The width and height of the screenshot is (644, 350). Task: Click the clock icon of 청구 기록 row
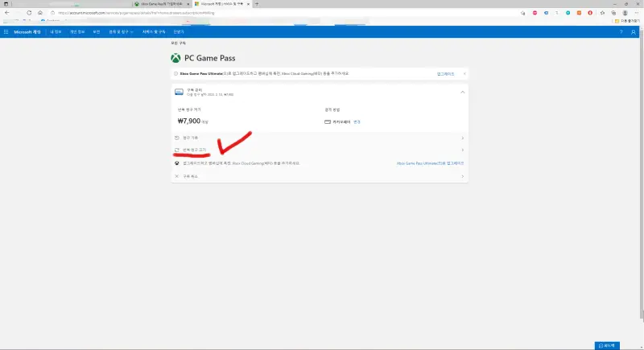(x=176, y=138)
